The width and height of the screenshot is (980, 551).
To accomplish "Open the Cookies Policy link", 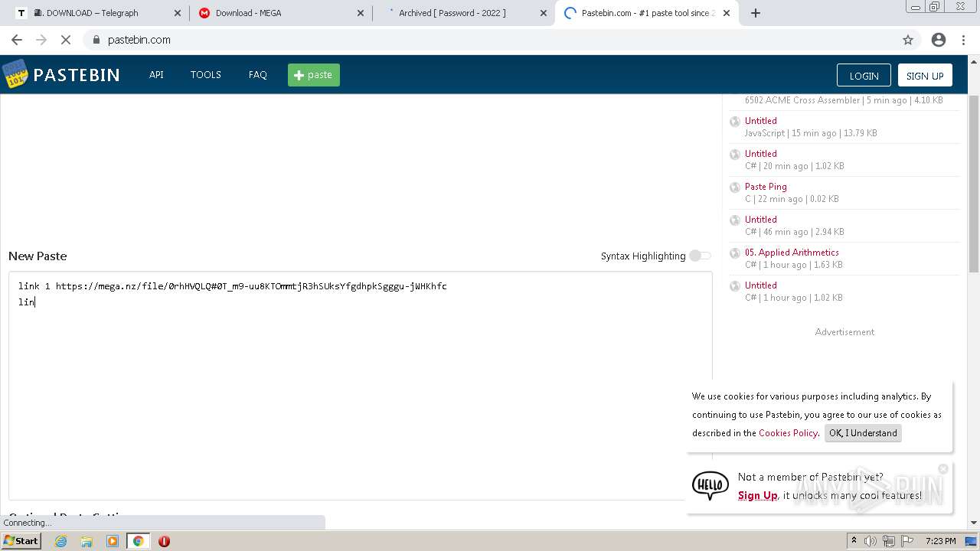I will coord(788,433).
